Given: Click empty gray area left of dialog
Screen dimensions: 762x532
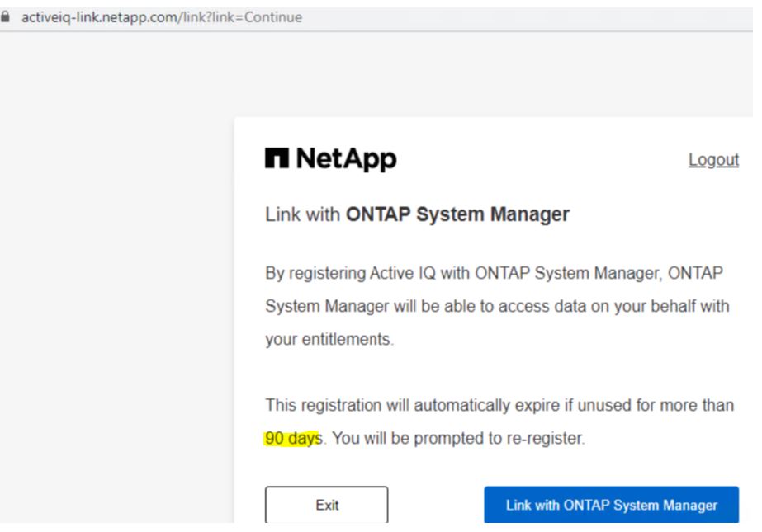Looking at the screenshot, I should tap(116, 289).
